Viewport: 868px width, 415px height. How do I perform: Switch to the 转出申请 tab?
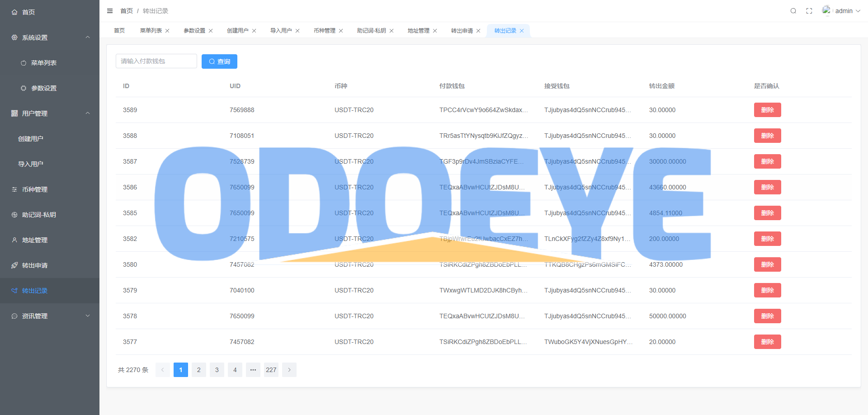pos(462,31)
